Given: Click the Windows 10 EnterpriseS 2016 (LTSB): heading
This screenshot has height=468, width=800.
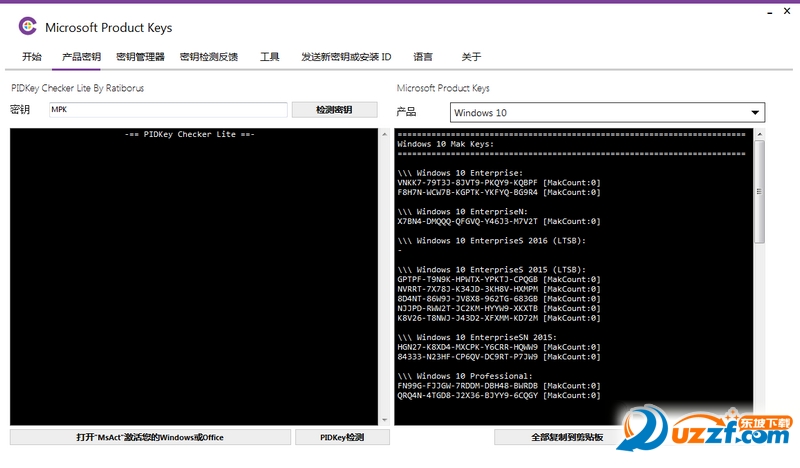Looking at the screenshot, I should point(501,241).
